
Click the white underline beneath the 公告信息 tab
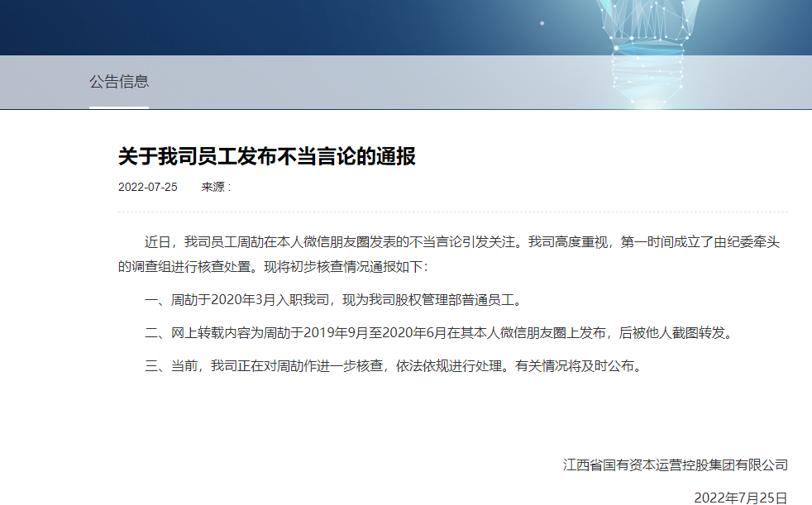point(119,107)
